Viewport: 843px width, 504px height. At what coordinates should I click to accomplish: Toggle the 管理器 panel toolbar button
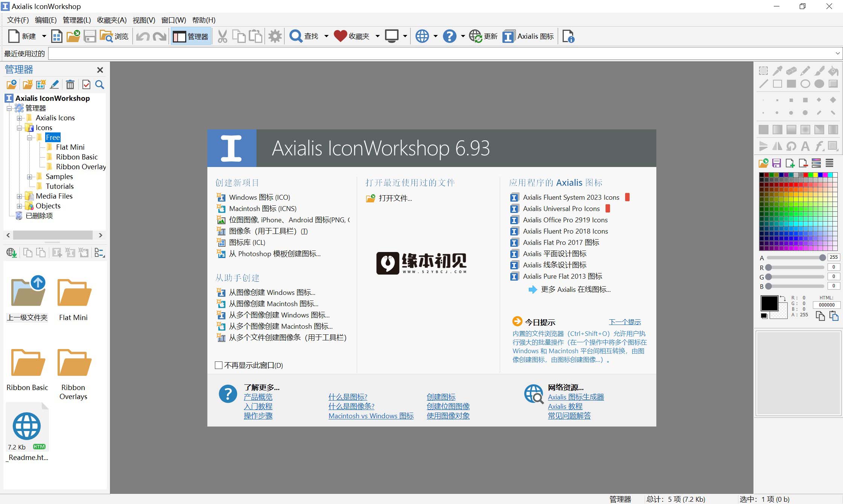(191, 36)
